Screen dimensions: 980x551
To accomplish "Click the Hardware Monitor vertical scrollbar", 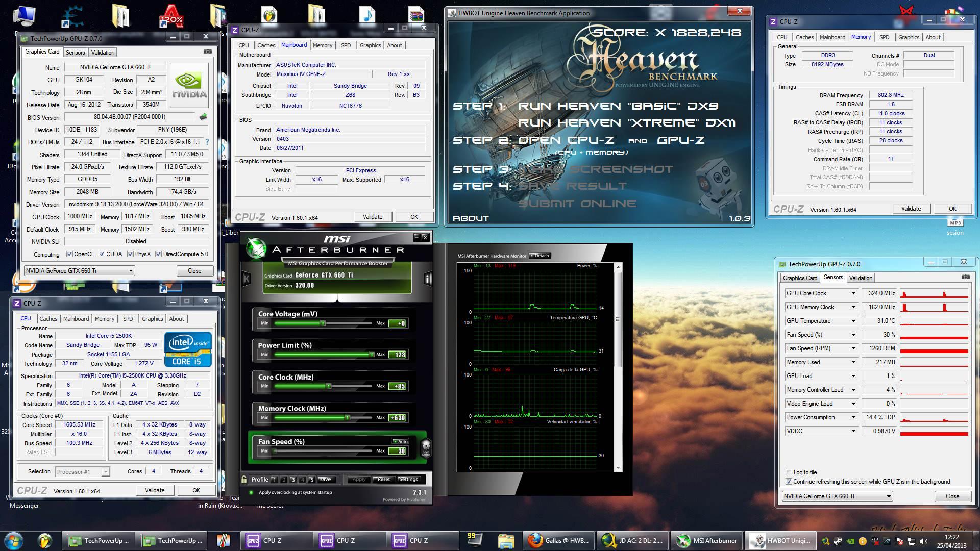I will pos(618,367).
